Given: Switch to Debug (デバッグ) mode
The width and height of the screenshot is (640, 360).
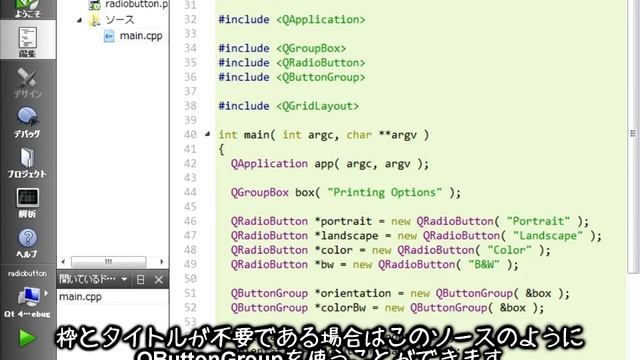Looking at the screenshot, I should point(27,122).
